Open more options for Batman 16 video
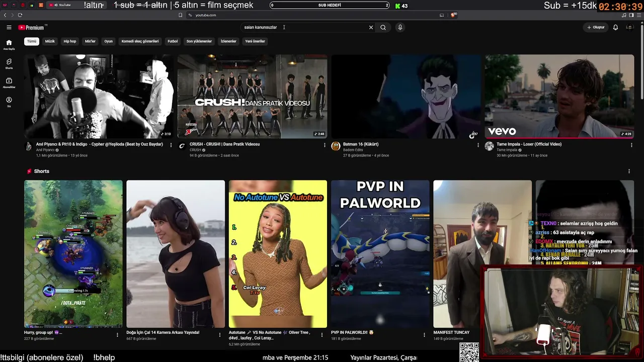The image size is (644, 362). pyautogui.click(x=478, y=145)
